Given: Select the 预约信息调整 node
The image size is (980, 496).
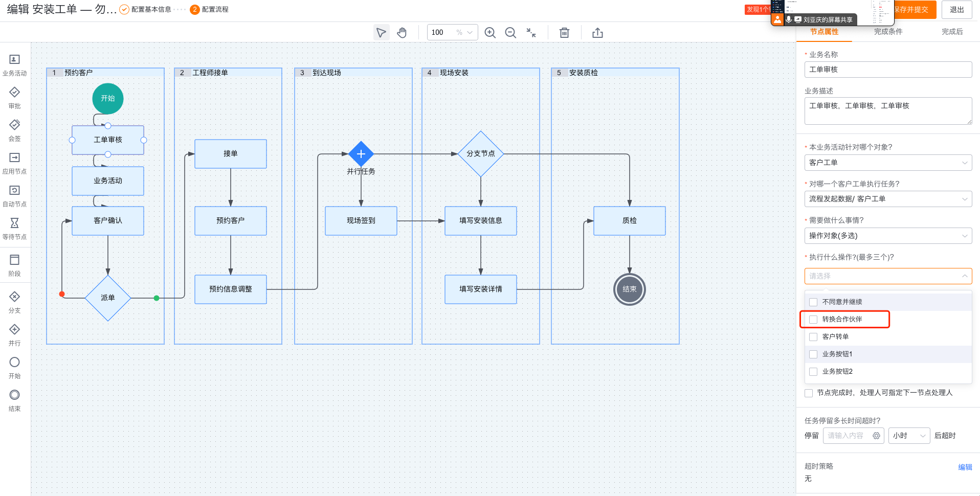Looking at the screenshot, I should pos(231,289).
